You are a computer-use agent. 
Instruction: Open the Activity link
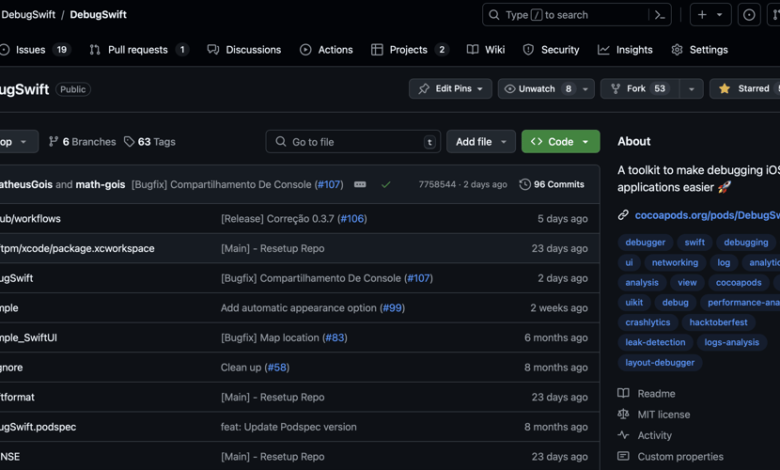click(x=645, y=436)
